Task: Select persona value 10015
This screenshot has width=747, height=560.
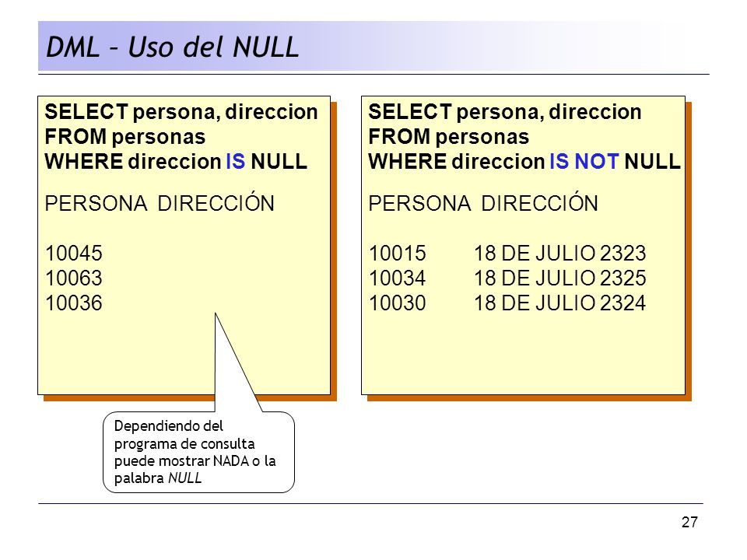Action: [x=398, y=254]
